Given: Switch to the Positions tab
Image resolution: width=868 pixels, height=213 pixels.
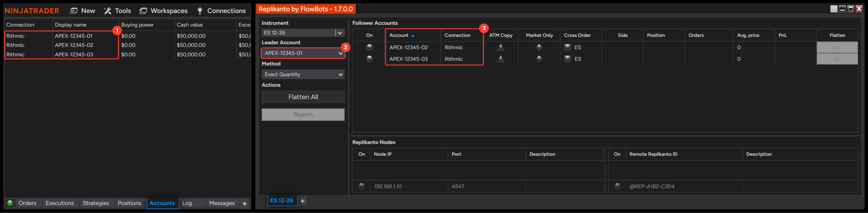Looking at the screenshot, I should (x=129, y=203).
